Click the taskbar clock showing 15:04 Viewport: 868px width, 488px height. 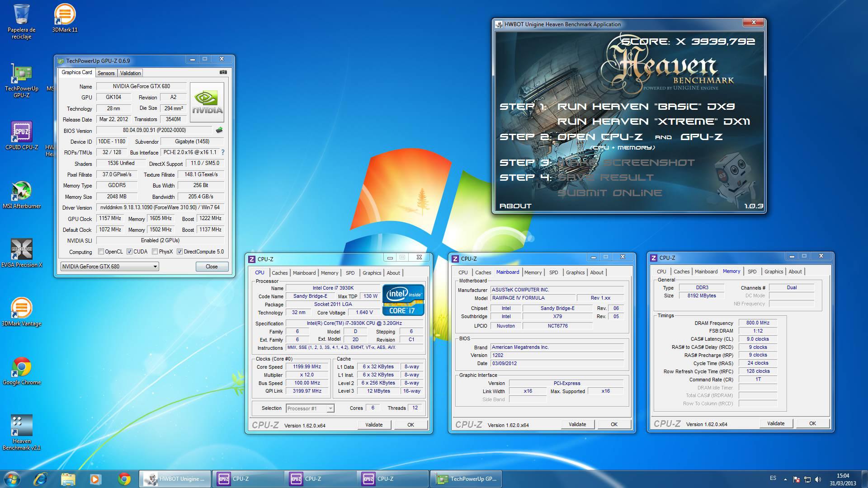point(843,479)
